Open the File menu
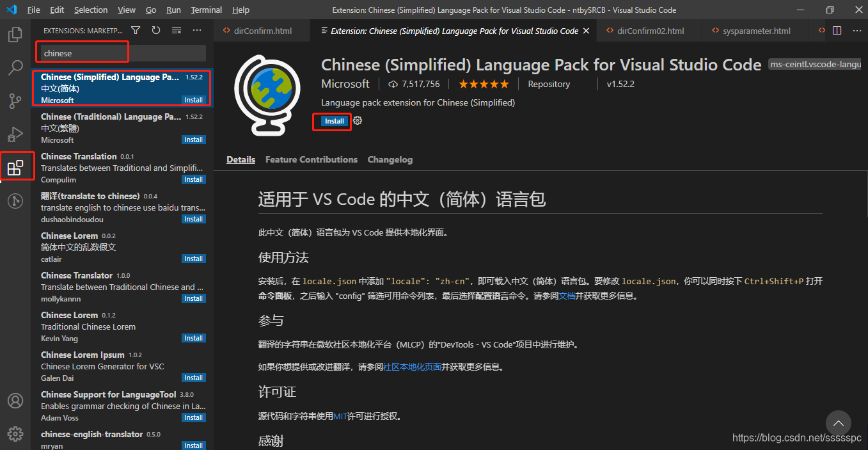The width and height of the screenshot is (868, 450). [x=34, y=10]
